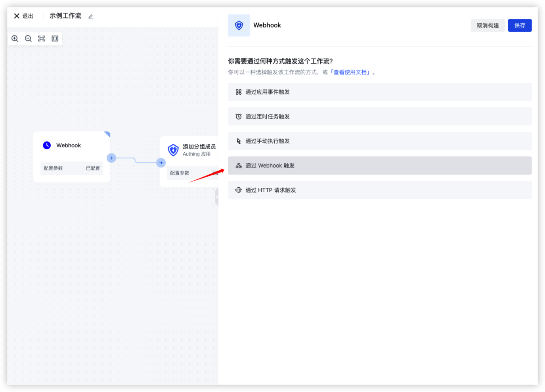Click the 1:1 actual size icon
The height and width of the screenshot is (392, 545).
point(55,38)
